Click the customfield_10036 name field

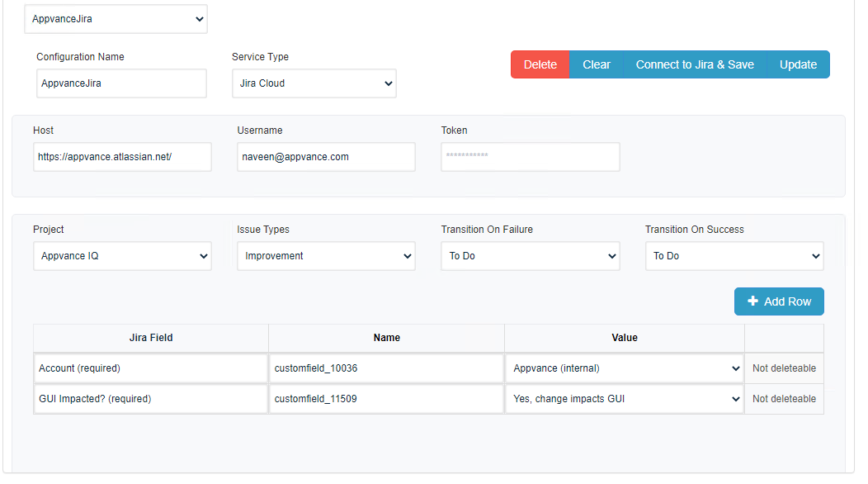coord(386,368)
